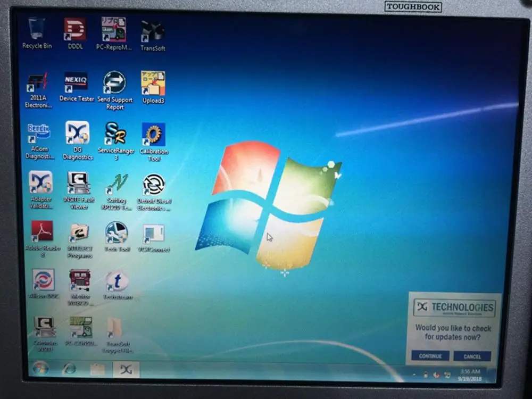
Task: Open the Cummins INSITE shortcut in bottom row
Action: [45, 334]
